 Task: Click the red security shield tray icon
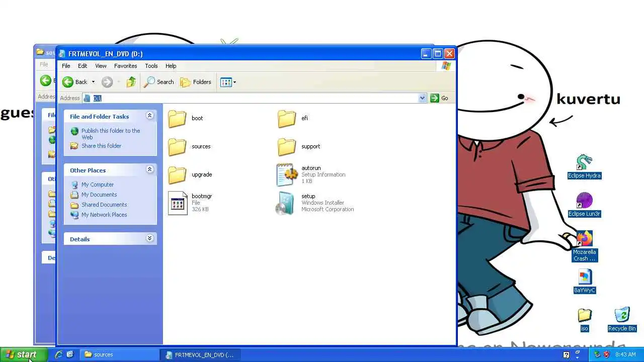tap(606, 354)
